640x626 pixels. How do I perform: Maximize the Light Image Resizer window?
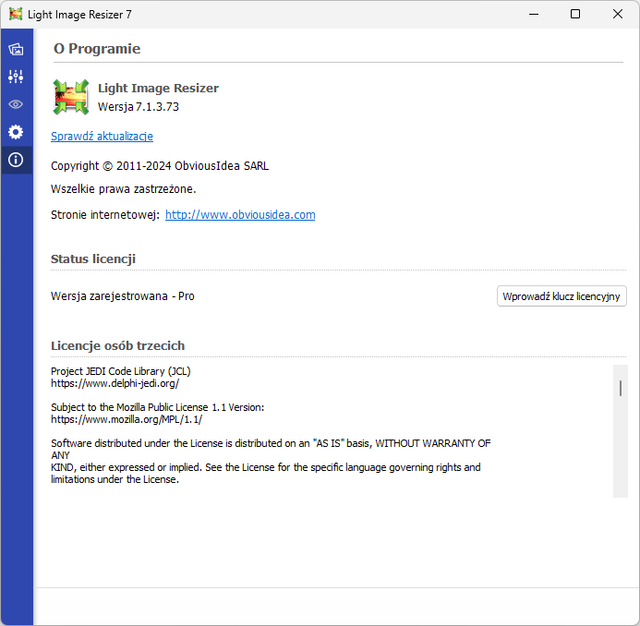tap(575, 14)
